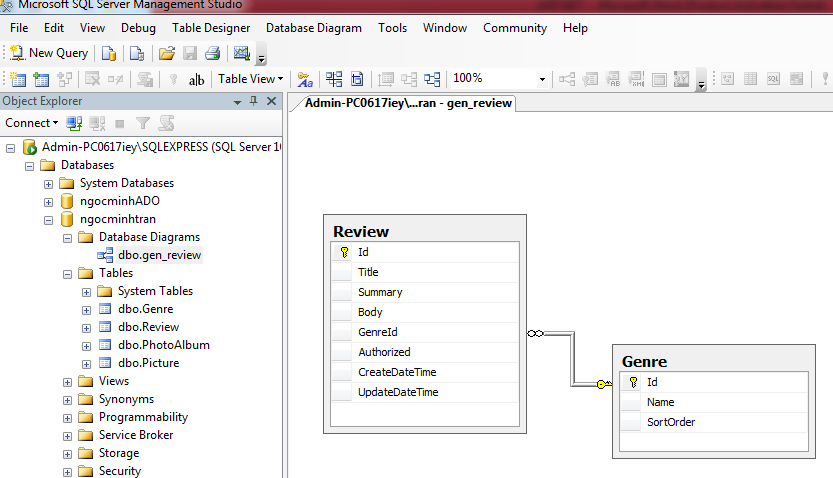This screenshot has width=833, height=478.
Task: Open the Table Designer menu
Action: 211,28
